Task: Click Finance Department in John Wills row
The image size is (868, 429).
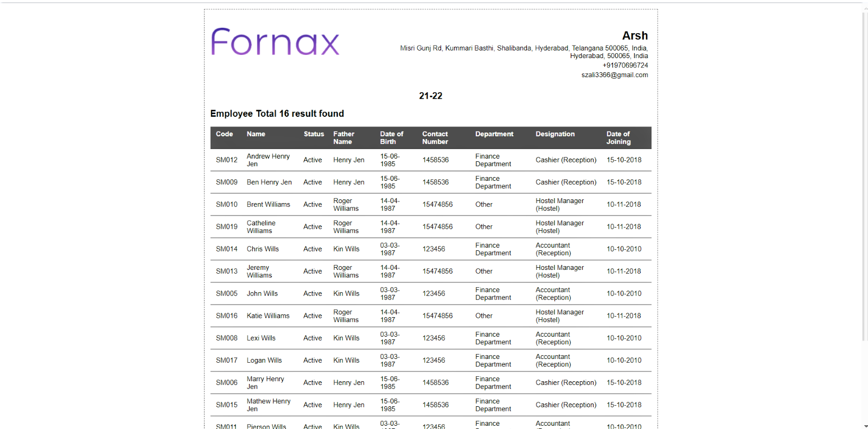Action: [x=493, y=294]
